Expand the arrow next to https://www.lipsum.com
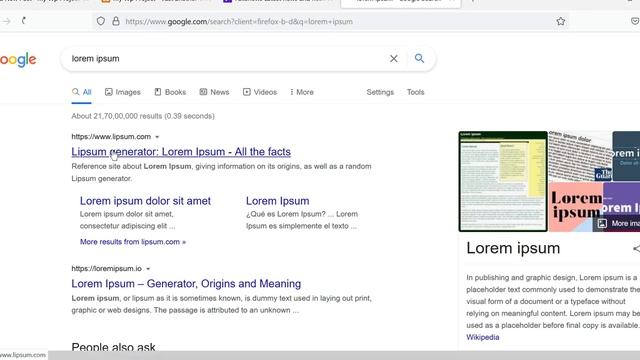640x360 pixels. [x=157, y=137]
